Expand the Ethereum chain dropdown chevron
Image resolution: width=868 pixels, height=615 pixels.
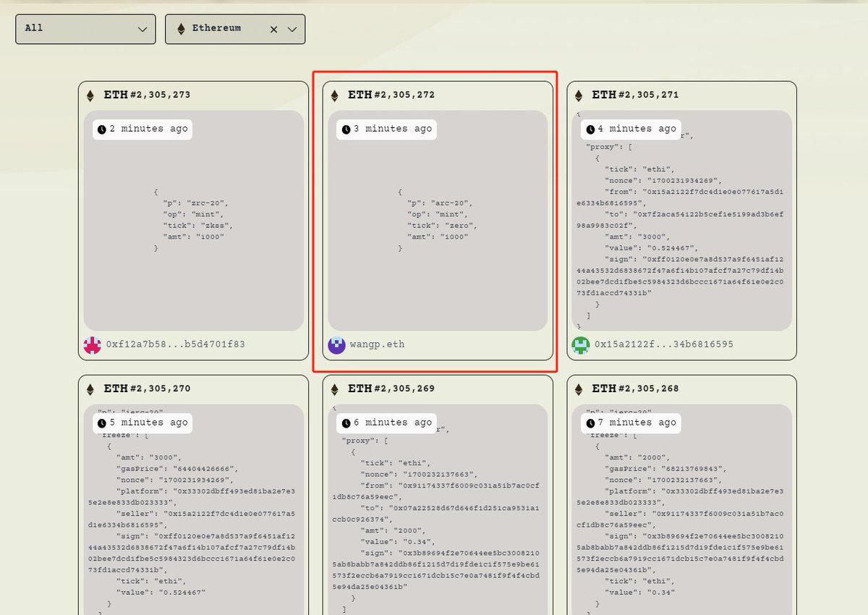(x=292, y=29)
